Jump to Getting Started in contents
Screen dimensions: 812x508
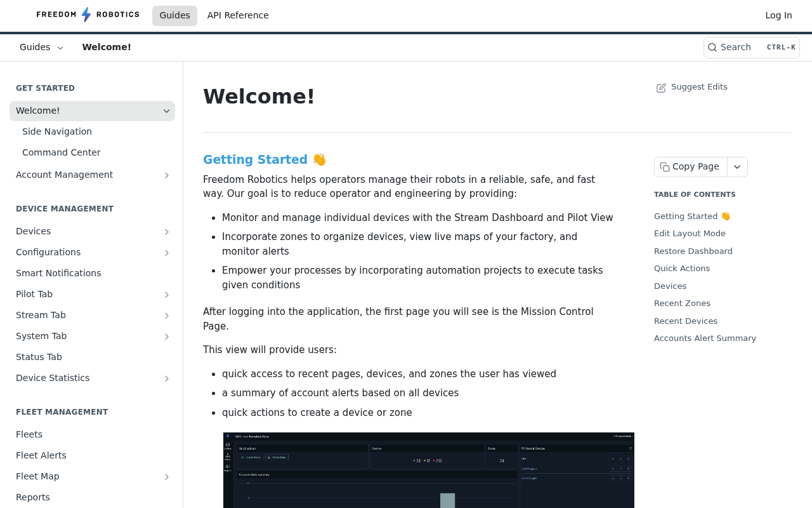pyautogui.click(x=692, y=217)
